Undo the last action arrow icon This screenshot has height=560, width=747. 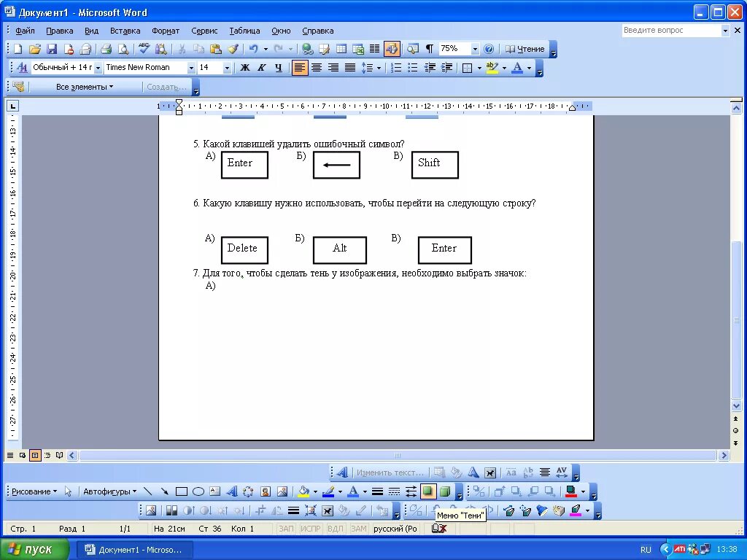click(x=254, y=49)
